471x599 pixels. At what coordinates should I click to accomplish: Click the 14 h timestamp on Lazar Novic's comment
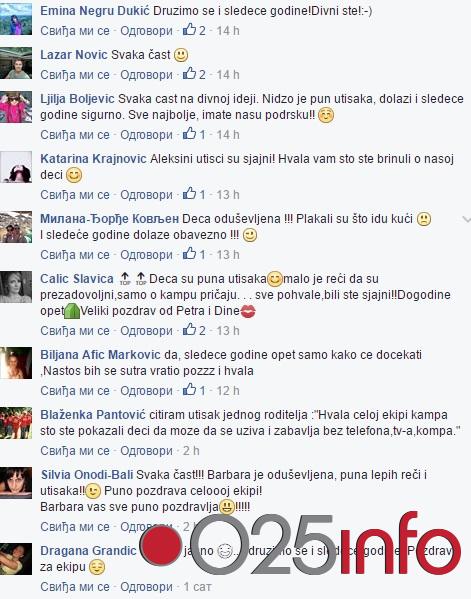click(228, 74)
